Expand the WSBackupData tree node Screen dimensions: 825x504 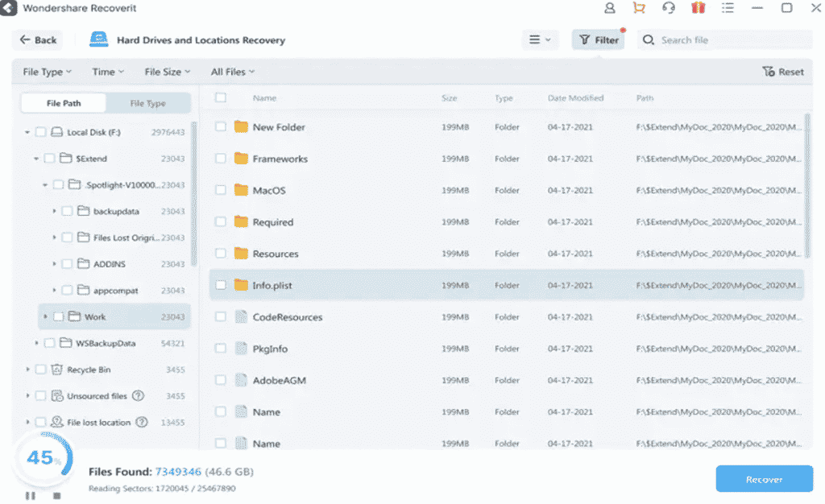tap(36, 343)
